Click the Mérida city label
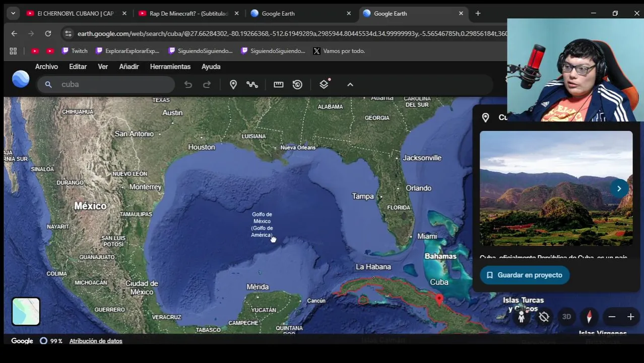 (x=257, y=287)
